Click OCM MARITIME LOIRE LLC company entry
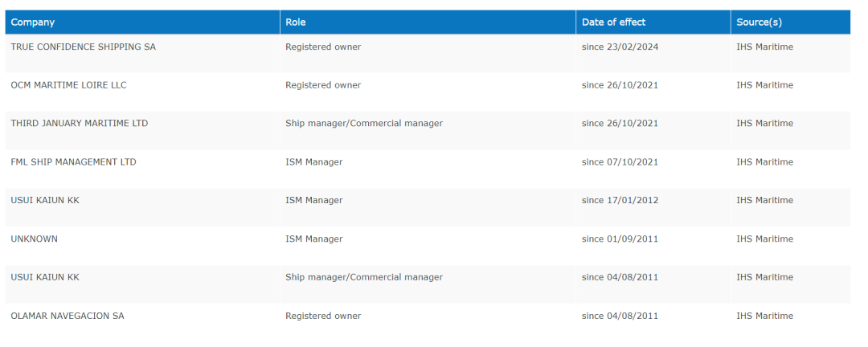 coord(68,85)
